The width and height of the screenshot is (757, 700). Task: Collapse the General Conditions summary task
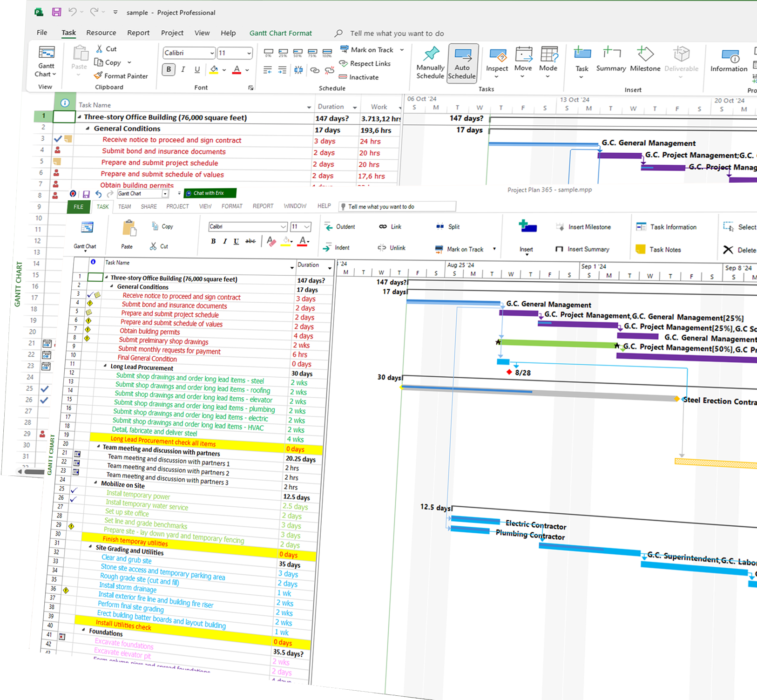[88, 129]
